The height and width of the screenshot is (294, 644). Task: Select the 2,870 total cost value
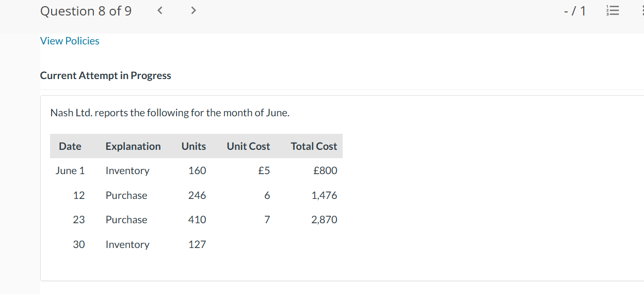point(324,220)
